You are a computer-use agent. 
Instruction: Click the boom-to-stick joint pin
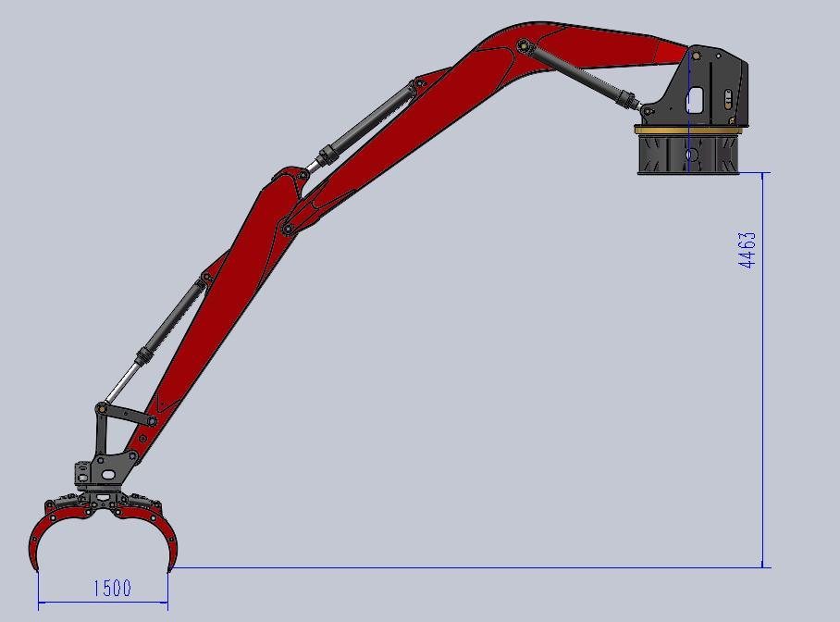click(289, 229)
